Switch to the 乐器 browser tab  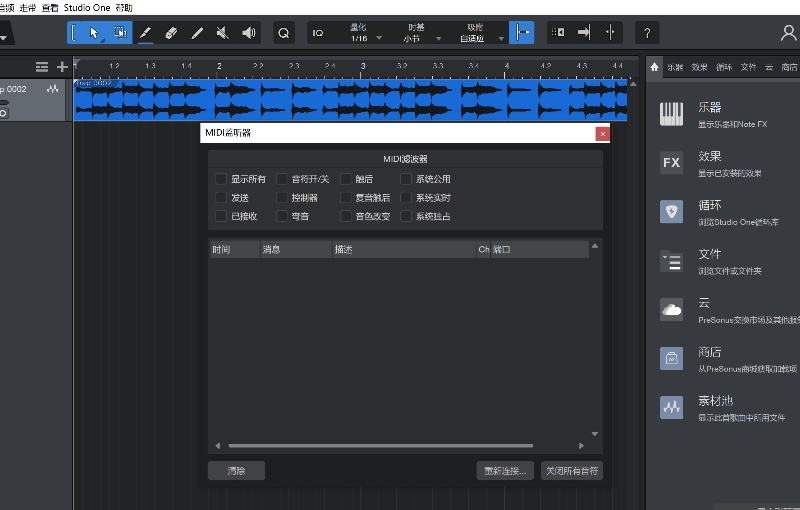tap(675, 67)
